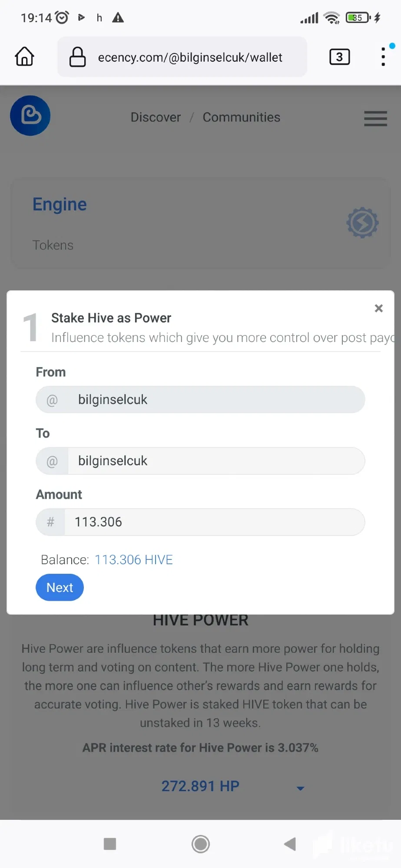Click the Next button
The height and width of the screenshot is (868, 401).
click(60, 587)
